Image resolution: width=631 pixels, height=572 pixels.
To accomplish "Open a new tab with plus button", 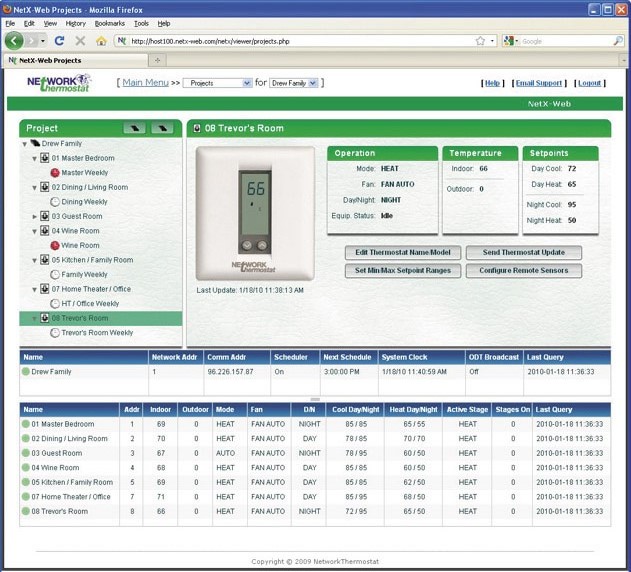I will (x=157, y=60).
